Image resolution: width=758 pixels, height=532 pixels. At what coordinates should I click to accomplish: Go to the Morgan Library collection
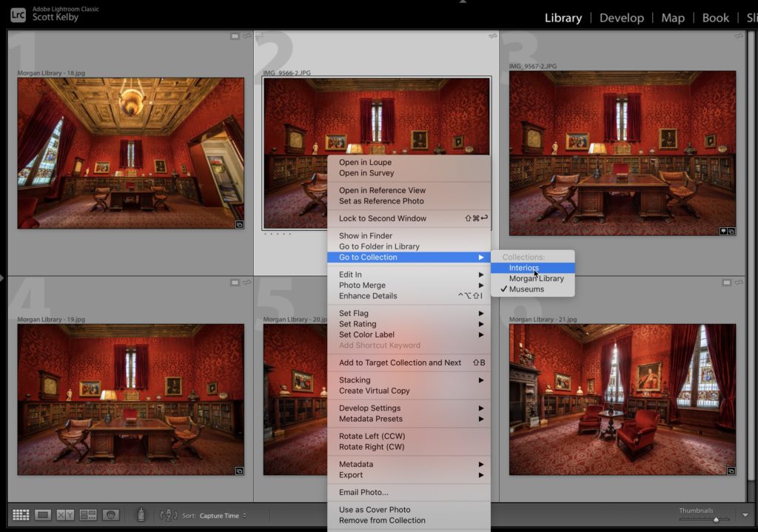[x=533, y=278]
